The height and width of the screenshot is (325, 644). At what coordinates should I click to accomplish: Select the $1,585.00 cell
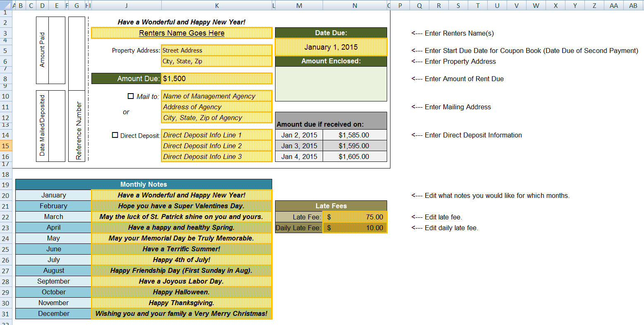[x=355, y=135]
